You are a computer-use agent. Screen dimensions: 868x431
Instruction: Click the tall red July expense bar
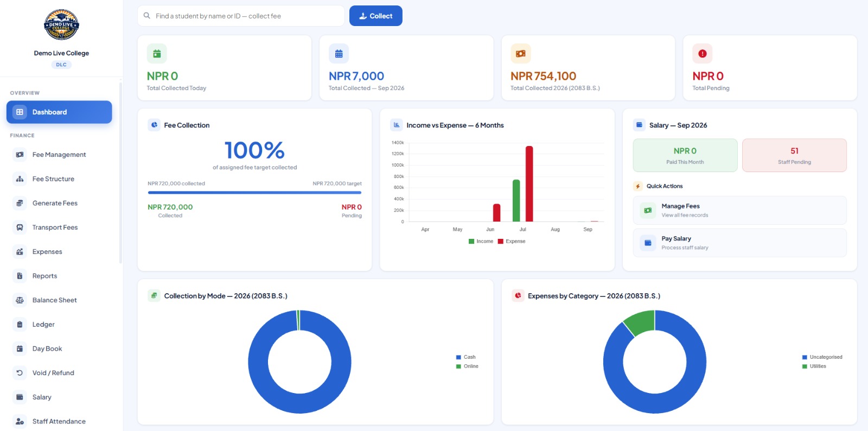[529, 183]
